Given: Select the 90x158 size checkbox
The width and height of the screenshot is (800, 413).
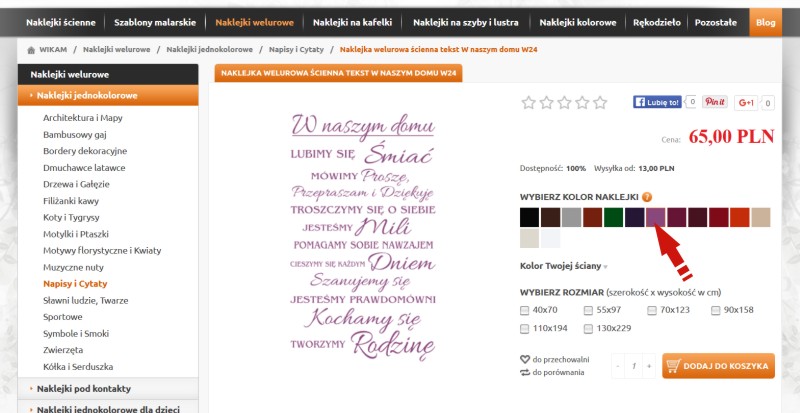Looking at the screenshot, I should click(715, 310).
